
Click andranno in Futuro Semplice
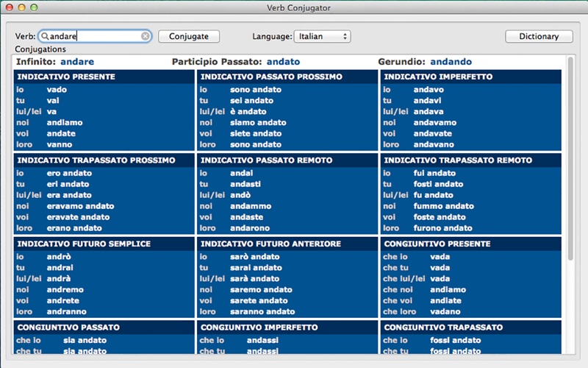[x=66, y=311]
